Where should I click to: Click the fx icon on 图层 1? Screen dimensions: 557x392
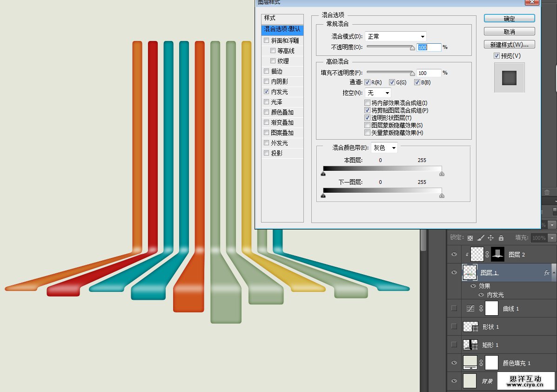point(547,273)
